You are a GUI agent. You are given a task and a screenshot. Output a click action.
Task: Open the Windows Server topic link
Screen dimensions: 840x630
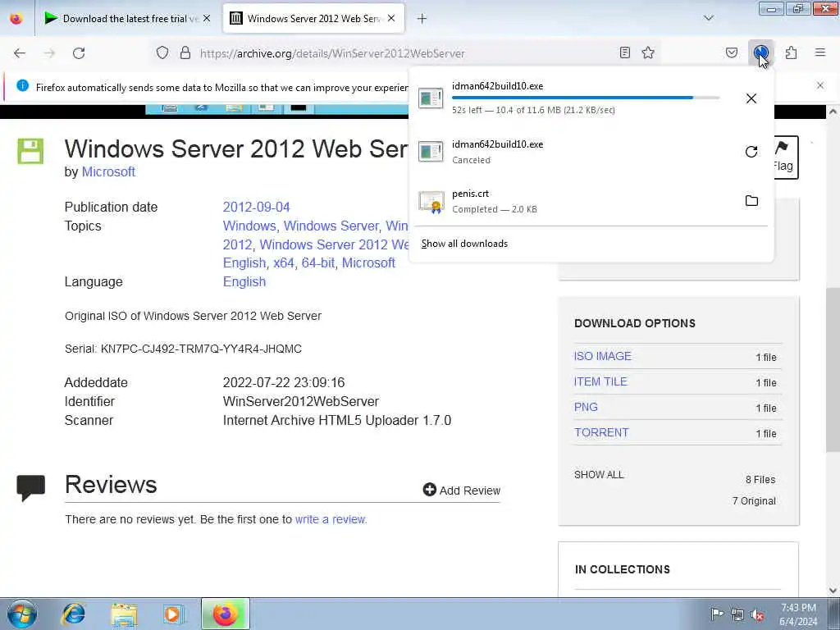[x=331, y=226]
